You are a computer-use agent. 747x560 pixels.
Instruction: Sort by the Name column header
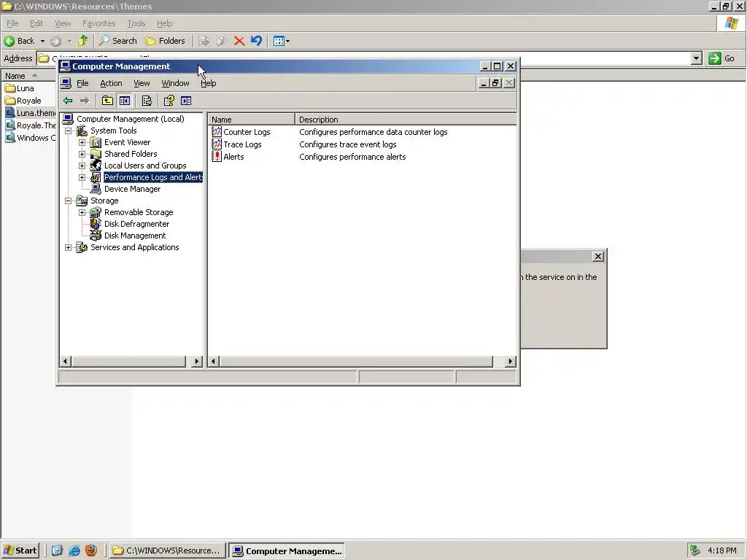251,120
